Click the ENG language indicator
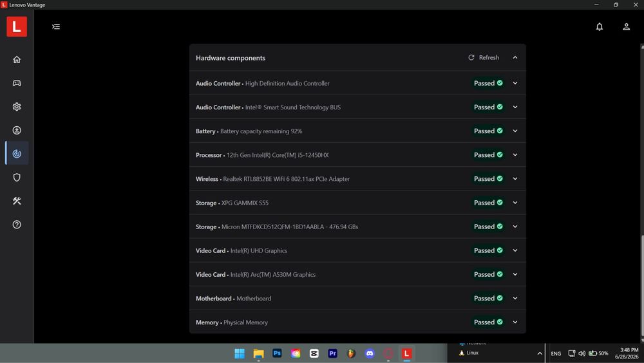This screenshot has width=644, height=363. pyautogui.click(x=556, y=353)
